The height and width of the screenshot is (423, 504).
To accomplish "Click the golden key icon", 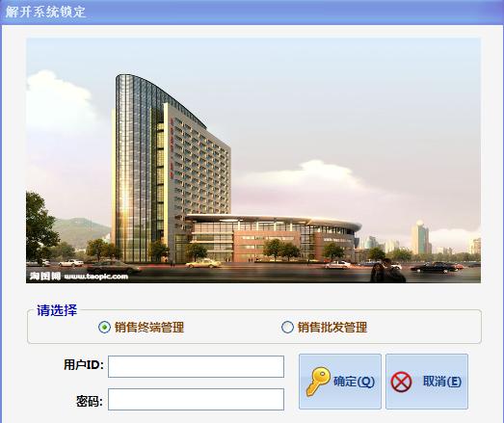I will click(x=318, y=382).
